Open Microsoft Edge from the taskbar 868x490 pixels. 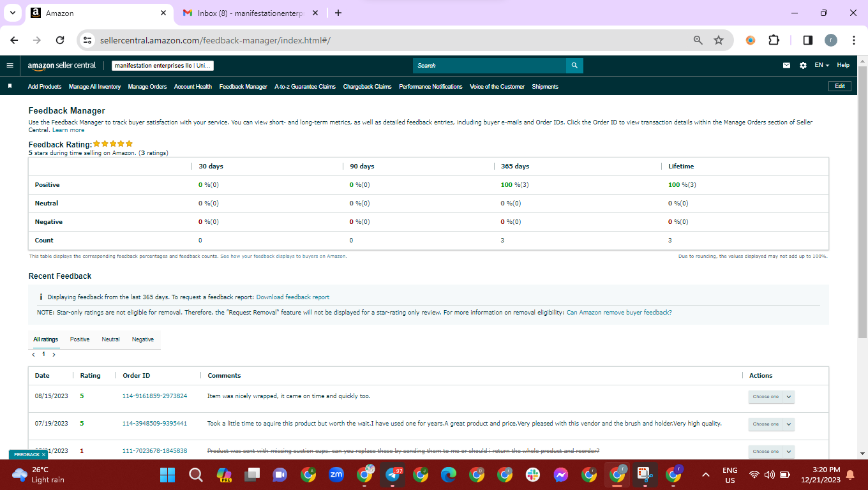point(449,475)
